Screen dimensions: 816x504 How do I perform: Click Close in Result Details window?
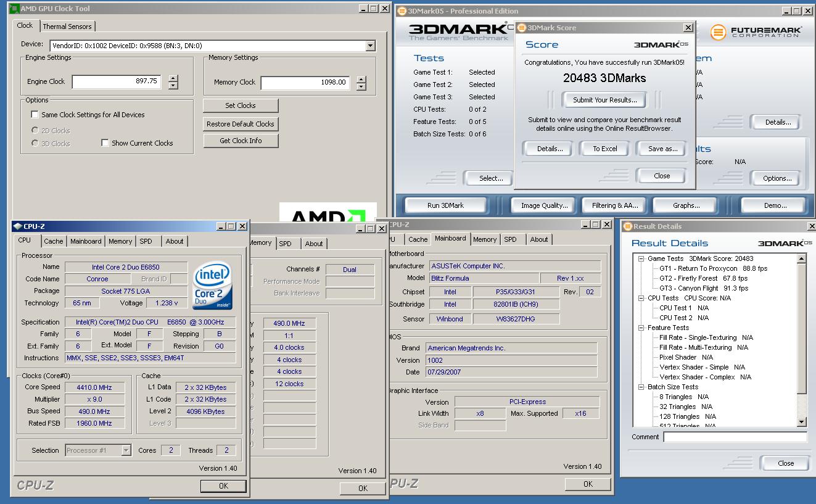pyautogui.click(x=786, y=463)
